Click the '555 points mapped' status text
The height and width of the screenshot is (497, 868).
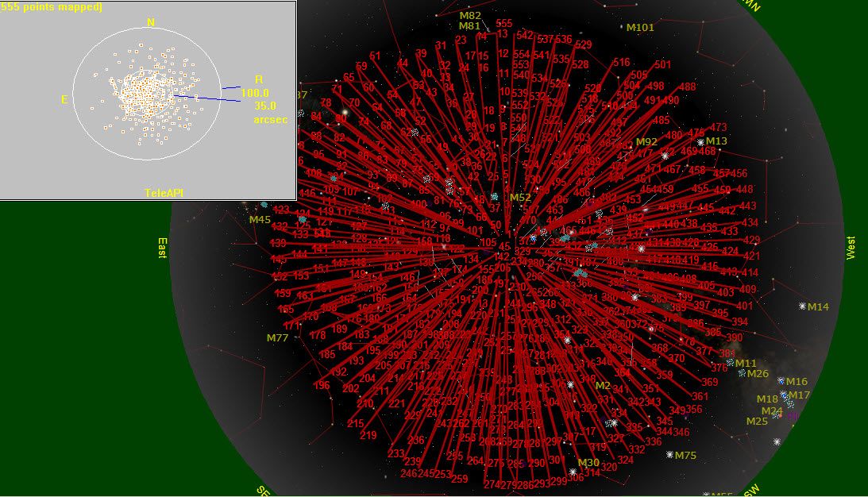pyautogui.click(x=51, y=6)
